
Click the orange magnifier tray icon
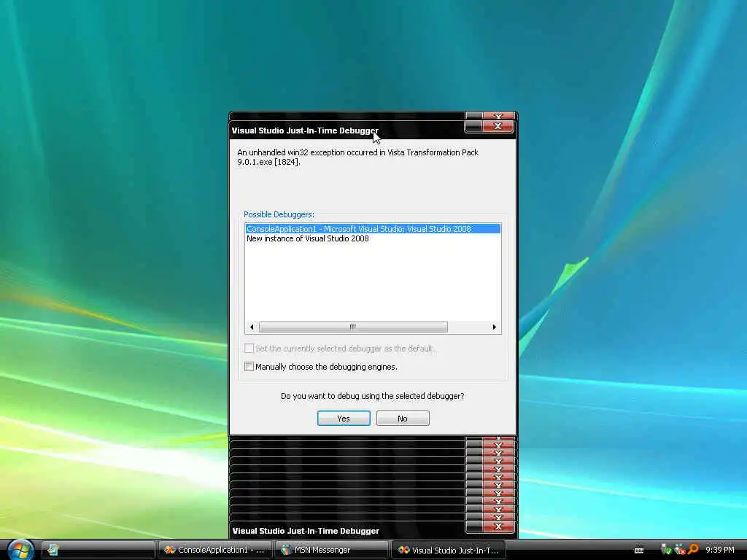click(693, 549)
